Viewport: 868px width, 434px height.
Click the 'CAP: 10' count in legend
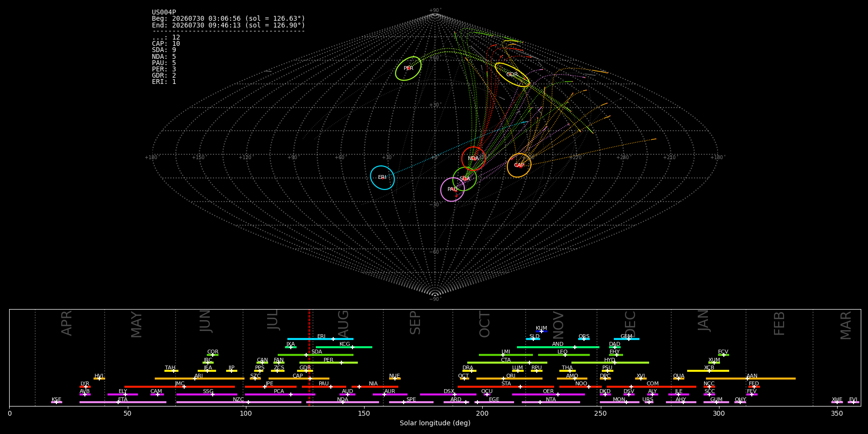166,44
